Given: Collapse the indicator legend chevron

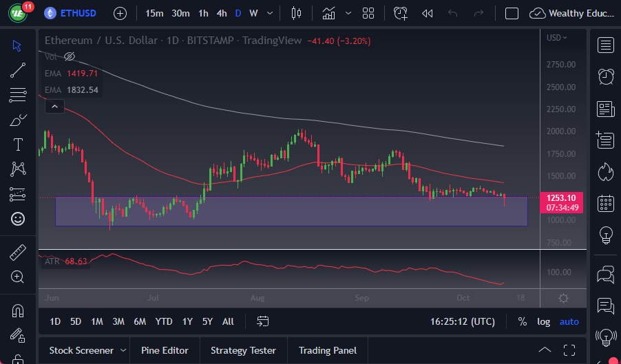Looking at the screenshot, I should tap(54, 106).
